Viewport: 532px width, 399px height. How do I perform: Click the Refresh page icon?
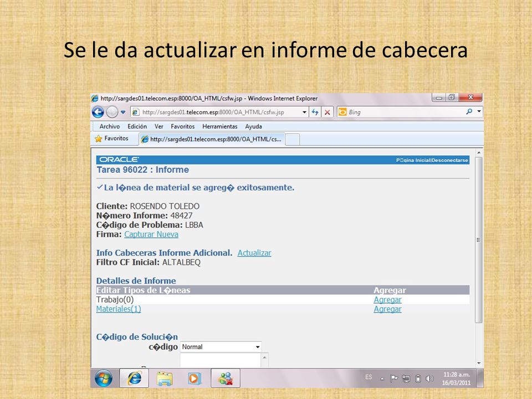point(315,112)
